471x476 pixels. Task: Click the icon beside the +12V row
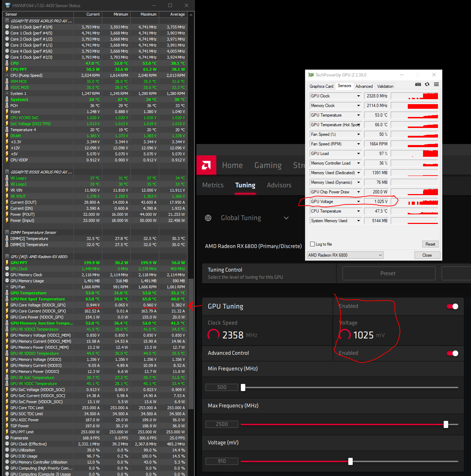click(x=7, y=148)
